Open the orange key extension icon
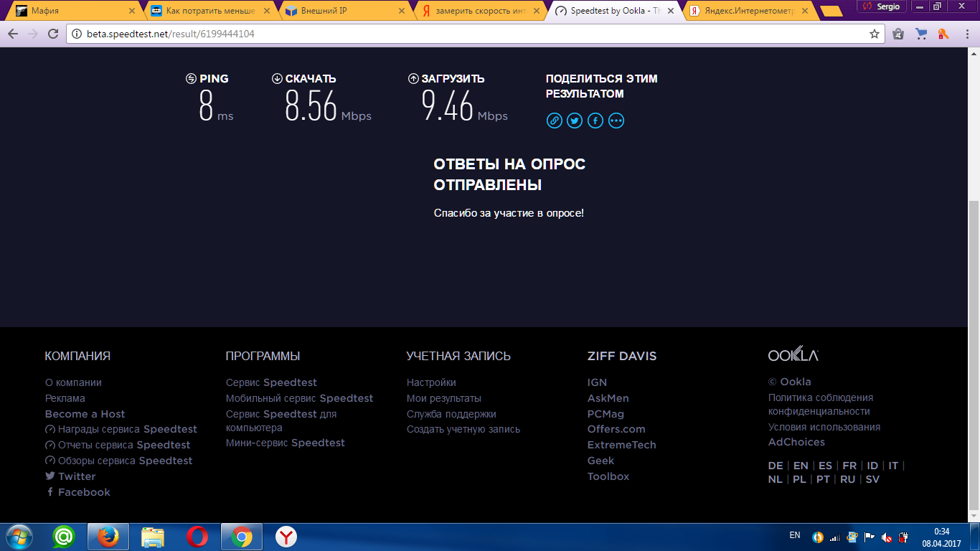Viewport: 980px width, 551px height. point(944,34)
